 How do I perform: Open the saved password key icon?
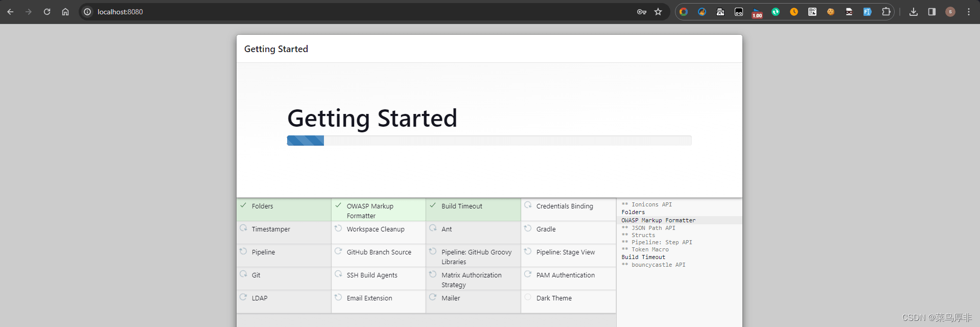(642, 12)
